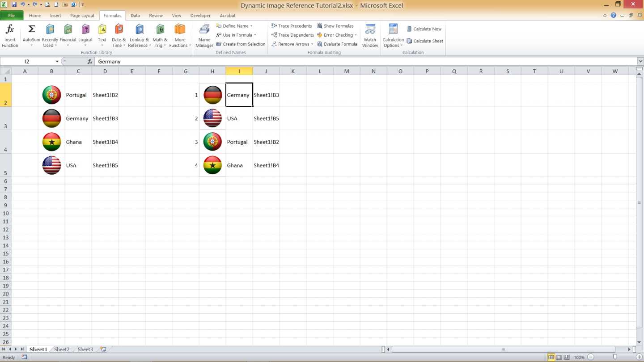This screenshot has width=644, height=362.
Task: Click Create from Selection
Action: (241, 44)
